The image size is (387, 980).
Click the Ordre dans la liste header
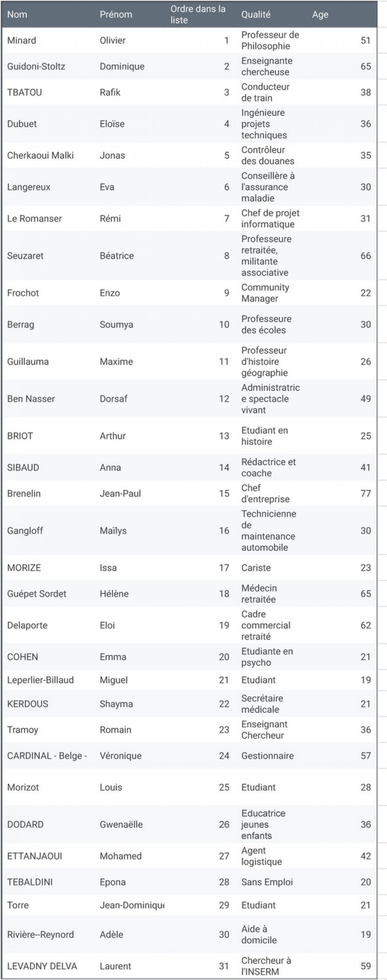point(197,15)
